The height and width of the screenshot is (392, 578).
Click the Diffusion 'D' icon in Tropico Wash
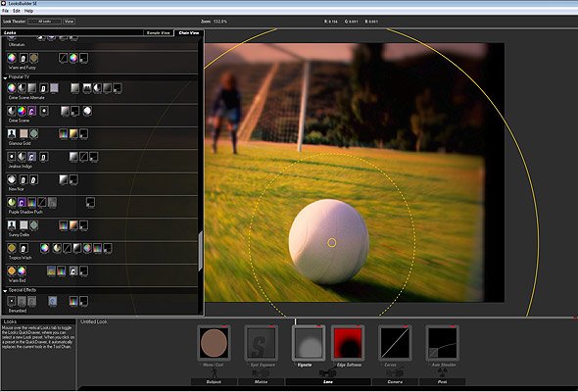pyautogui.click(x=24, y=248)
